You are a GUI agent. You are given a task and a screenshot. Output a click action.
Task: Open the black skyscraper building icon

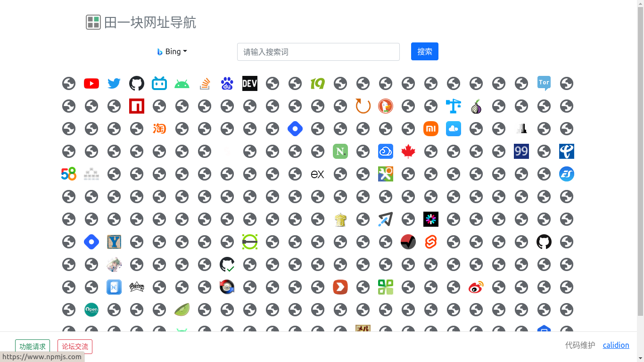(521, 129)
